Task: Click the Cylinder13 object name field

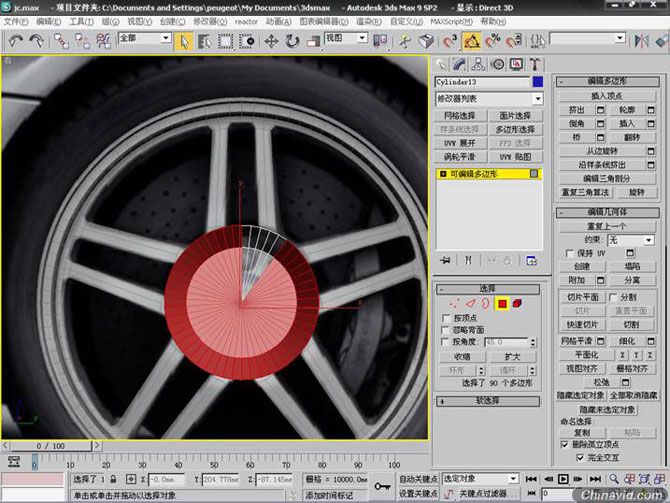Action: (482, 82)
